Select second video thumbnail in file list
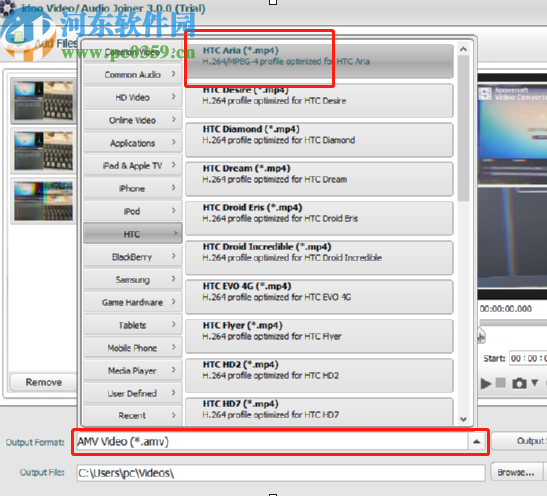 [44, 151]
